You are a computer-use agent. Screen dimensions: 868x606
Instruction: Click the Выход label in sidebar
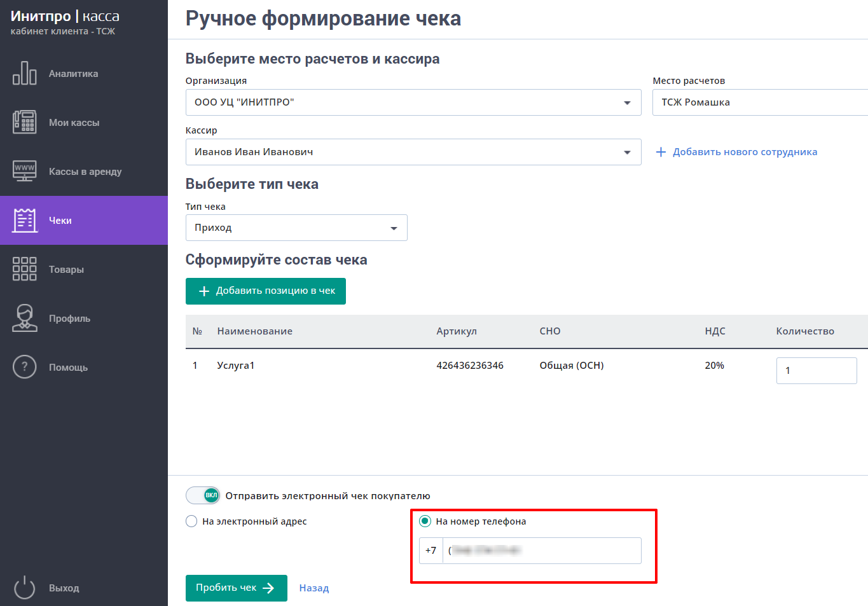pyautogui.click(x=64, y=588)
